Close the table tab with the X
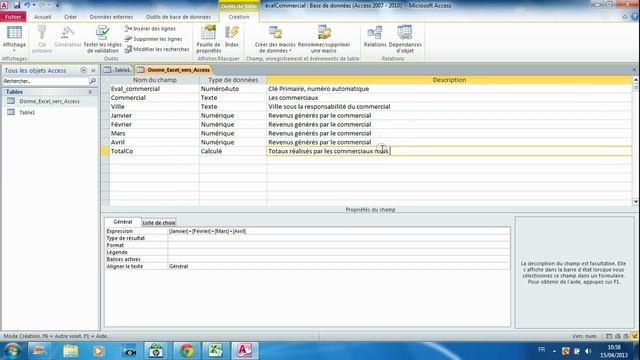The width and height of the screenshot is (640, 360). pos(634,70)
